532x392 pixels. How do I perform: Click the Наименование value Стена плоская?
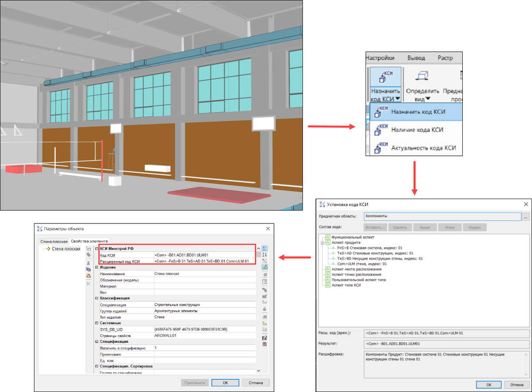tap(204, 274)
